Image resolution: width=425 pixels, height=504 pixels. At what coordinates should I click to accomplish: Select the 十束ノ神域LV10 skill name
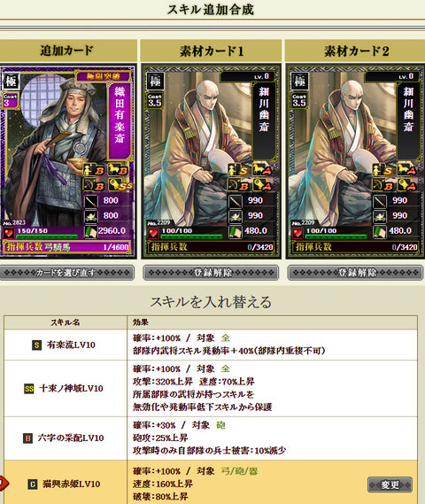[71, 389]
